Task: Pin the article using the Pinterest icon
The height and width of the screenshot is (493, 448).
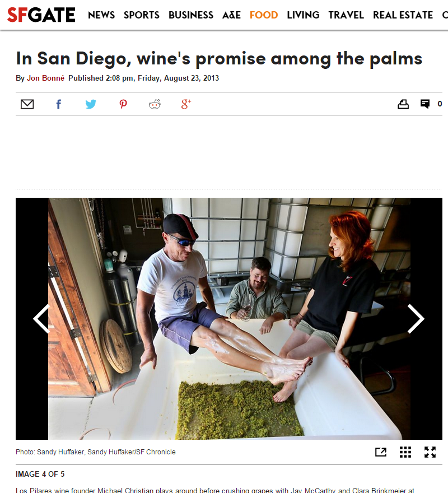Action: click(x=123, y=104)
